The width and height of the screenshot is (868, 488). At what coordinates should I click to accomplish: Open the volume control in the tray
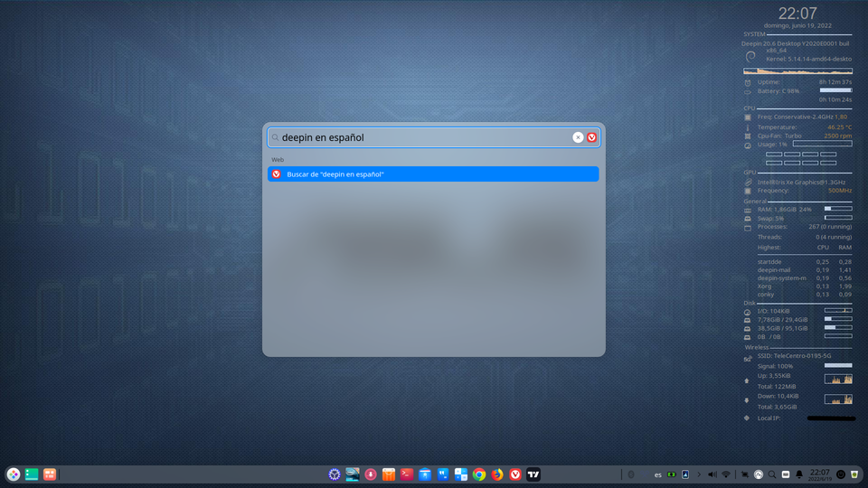click(712, 474)
